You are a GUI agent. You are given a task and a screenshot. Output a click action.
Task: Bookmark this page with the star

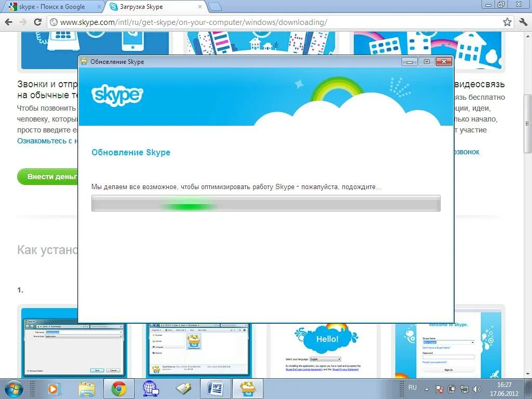coord(507,22)
